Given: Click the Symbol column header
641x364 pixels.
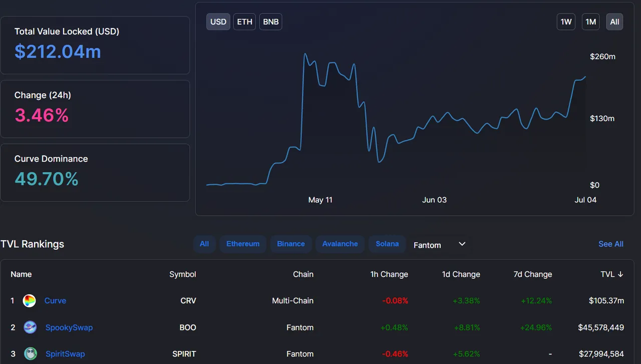Looking at the screenshot, I should (x=183, y=274).
